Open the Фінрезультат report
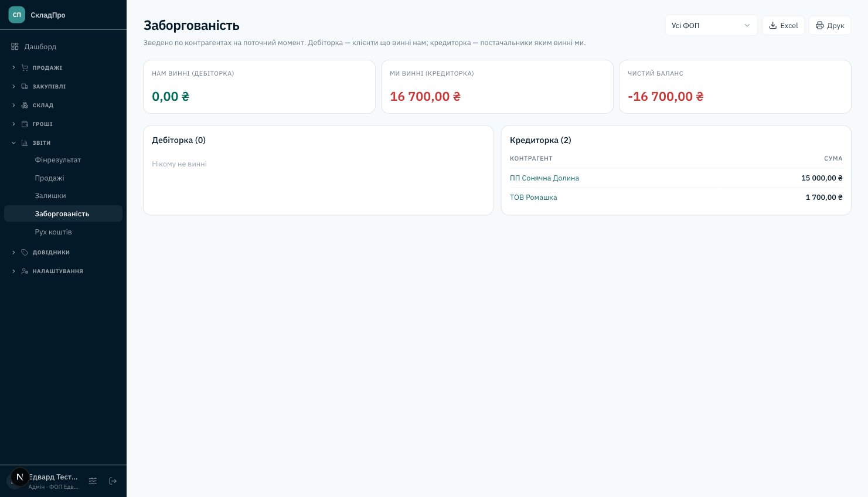Viewport: 868px width, 497px height. (x=63, y=159)
